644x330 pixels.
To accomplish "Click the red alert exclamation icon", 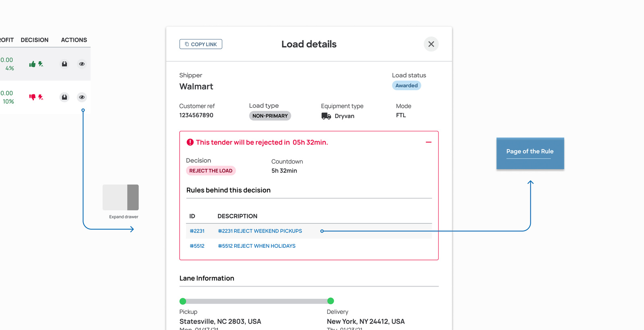I will click(190, 142).
